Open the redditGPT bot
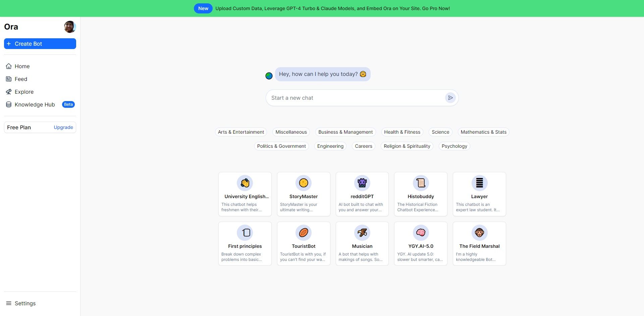 point(362,194)
